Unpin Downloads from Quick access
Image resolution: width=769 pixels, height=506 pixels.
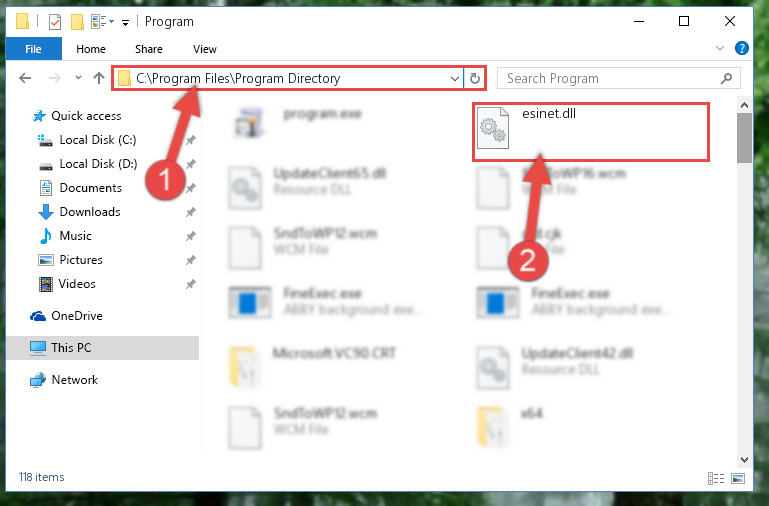click(x=190, y=212)
